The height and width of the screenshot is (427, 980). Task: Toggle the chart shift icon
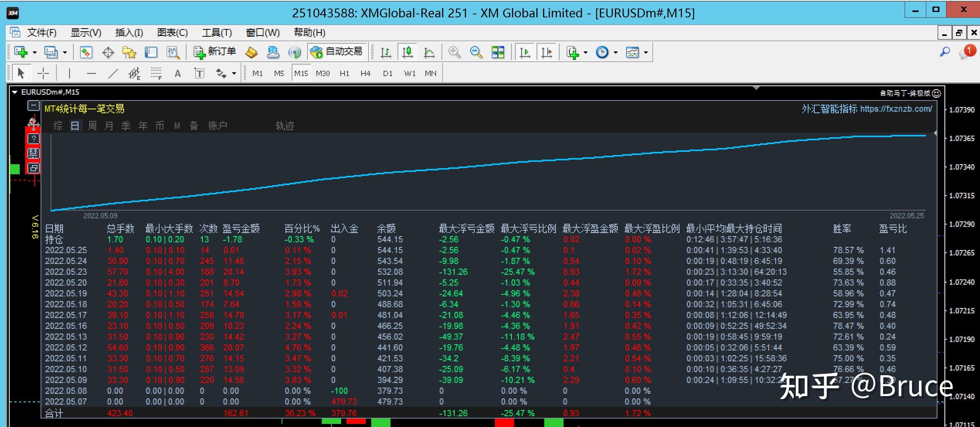(547, 52)
